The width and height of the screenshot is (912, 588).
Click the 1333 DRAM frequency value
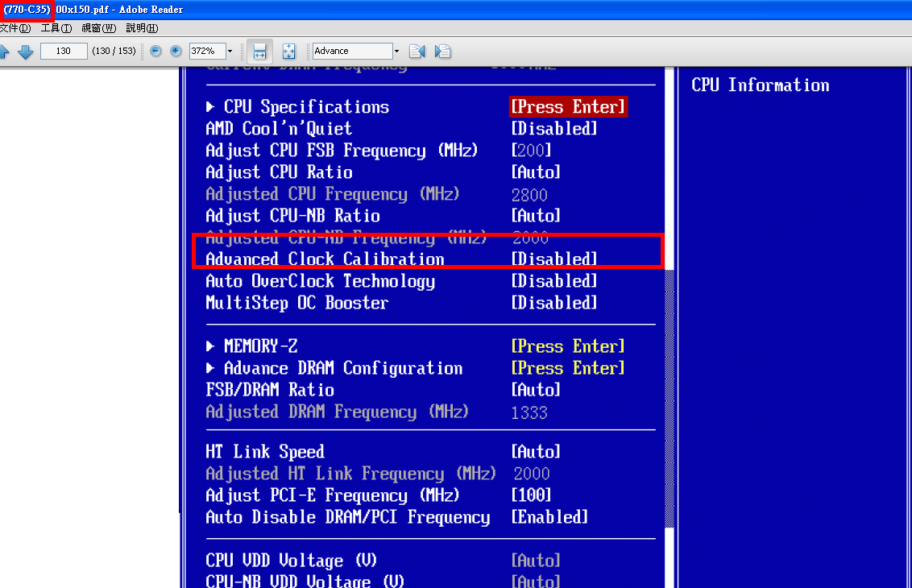[x=529, y=413]
